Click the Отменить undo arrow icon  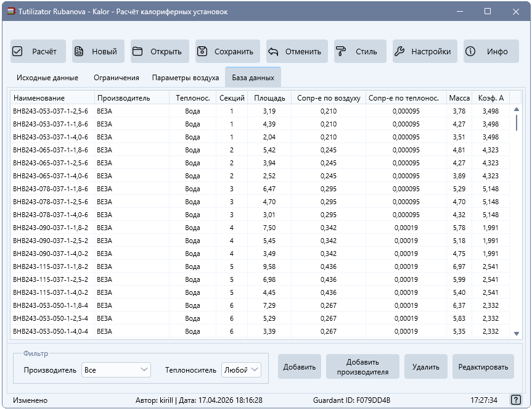click(273, 52)
